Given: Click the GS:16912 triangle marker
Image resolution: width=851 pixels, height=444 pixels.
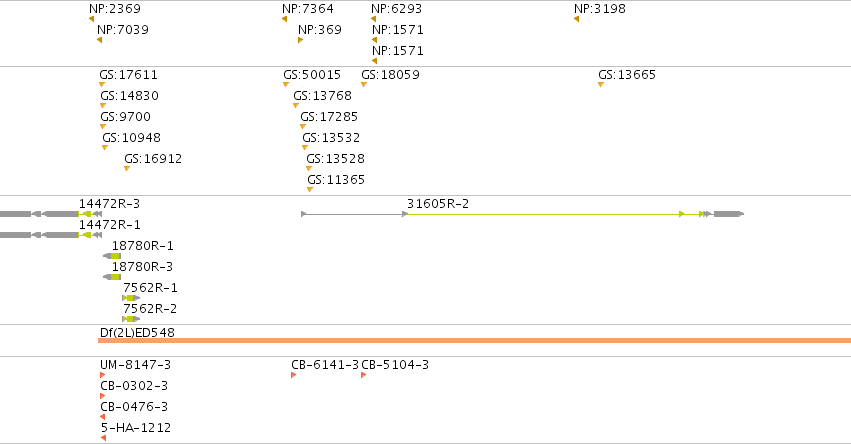Looking at the screenshot, I should pos(127,169).
